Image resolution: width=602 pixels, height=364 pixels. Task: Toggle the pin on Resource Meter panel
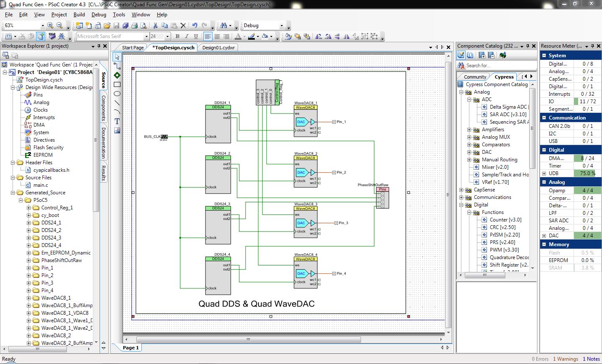(593, 46)
